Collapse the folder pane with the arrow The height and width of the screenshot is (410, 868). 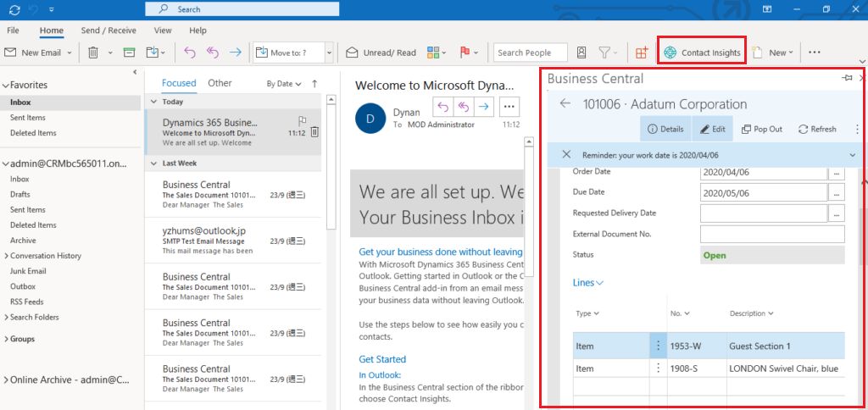[135, 72]
